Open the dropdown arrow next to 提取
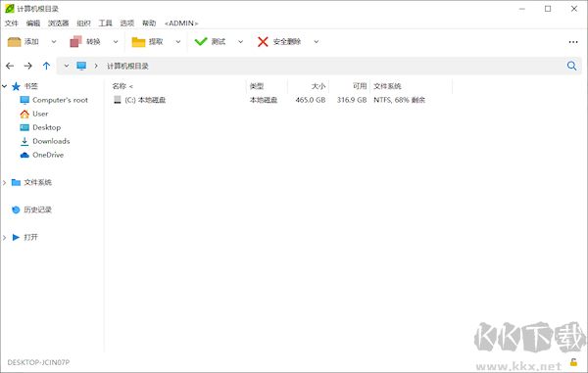This screenshot has width=588, height=373. coord(178,41)
